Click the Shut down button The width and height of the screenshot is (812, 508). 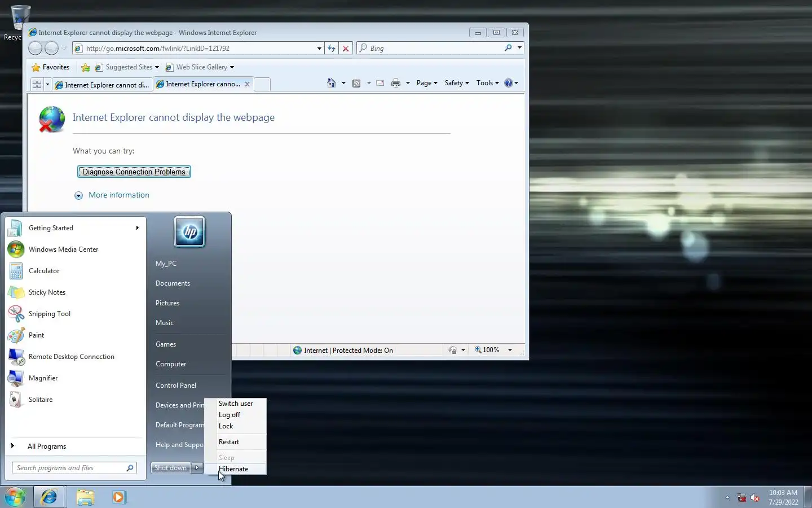[x=171, y=468]
